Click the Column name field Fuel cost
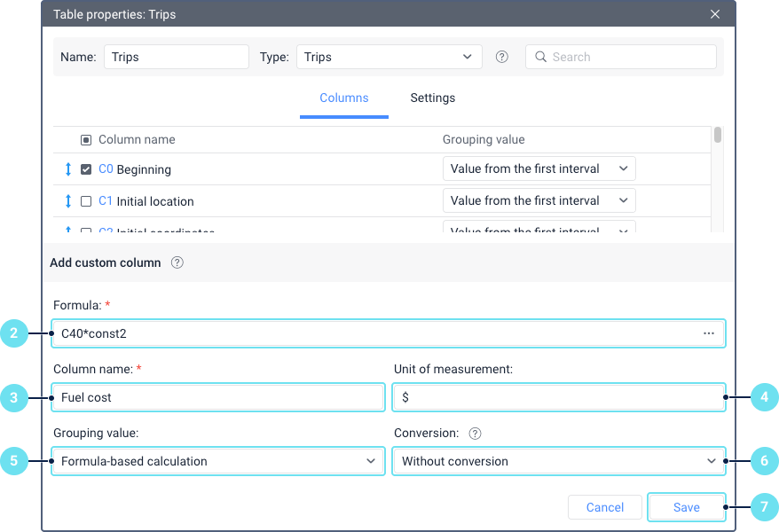 (x=218, y=397)
